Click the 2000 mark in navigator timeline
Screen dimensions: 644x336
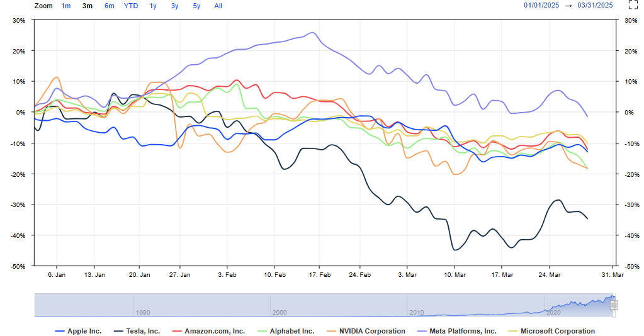coord(280,312)
